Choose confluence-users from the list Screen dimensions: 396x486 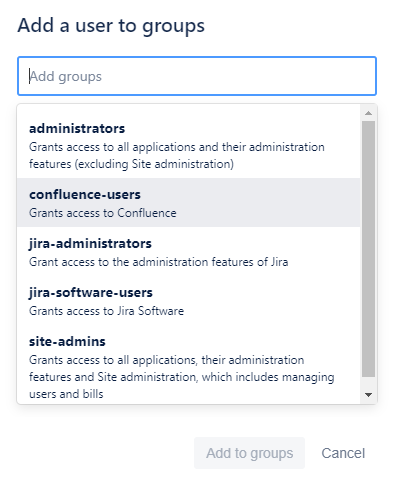tap(189, 203)
